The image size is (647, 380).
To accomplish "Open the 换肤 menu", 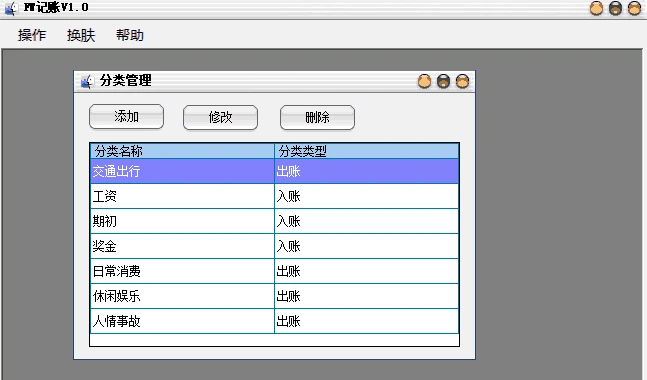I will pos(81,35).
